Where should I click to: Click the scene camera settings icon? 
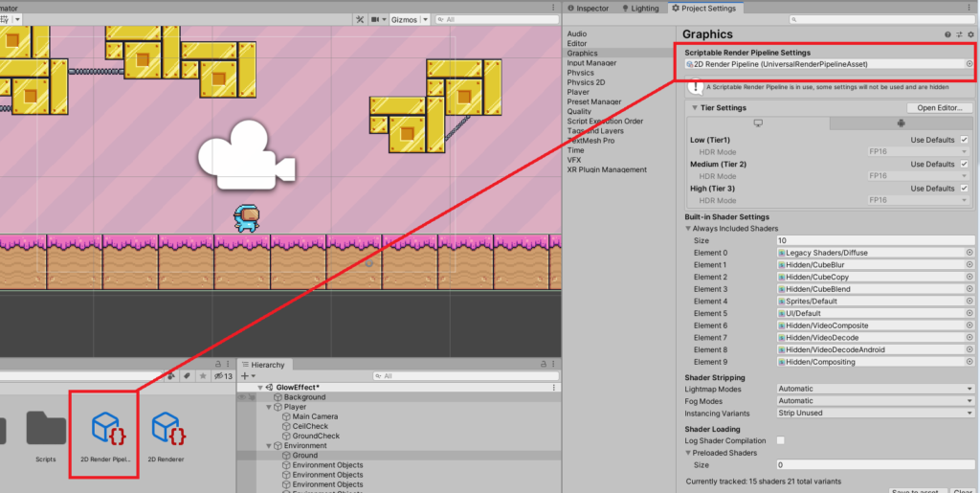click(x=376, y=20)
